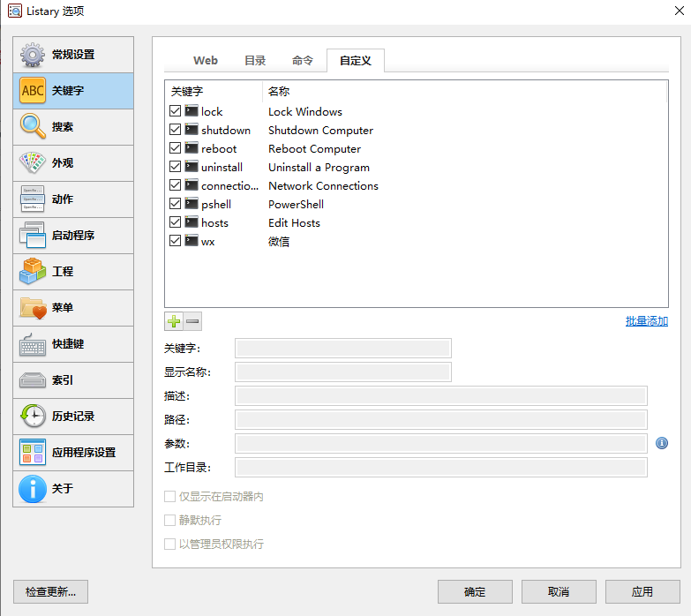Open the 快捷键 keyboard icon

point(33,344)
